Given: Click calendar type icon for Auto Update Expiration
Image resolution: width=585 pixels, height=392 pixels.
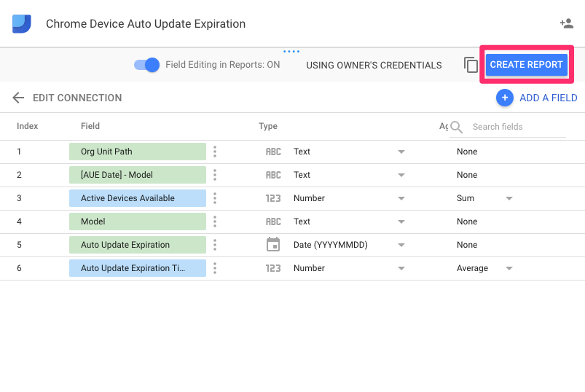Looking at the screenshot, I should coord(272,245).
